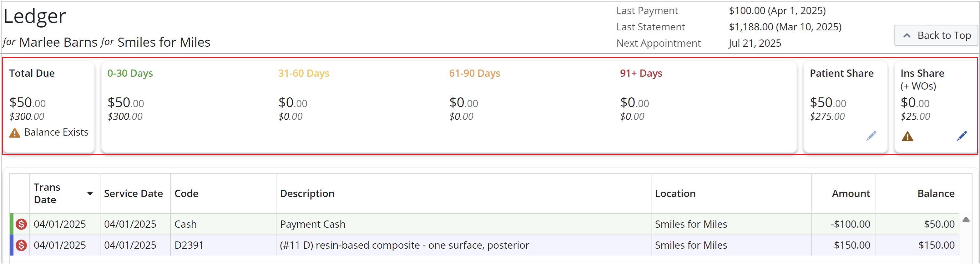
Task: Open the Trans Date sort dropdown arrow
Action: 90,194
